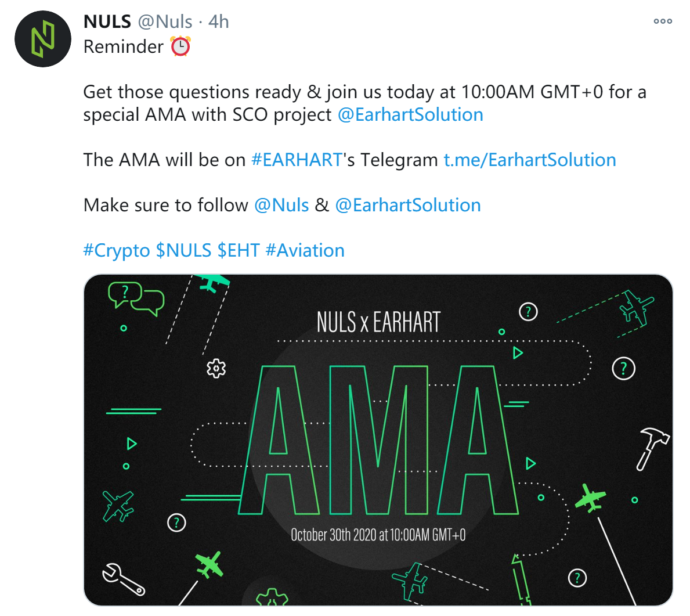Screen dimensions: 690x616
Task: Click the @Nuls mention in follow line
Action: [281, 205]
